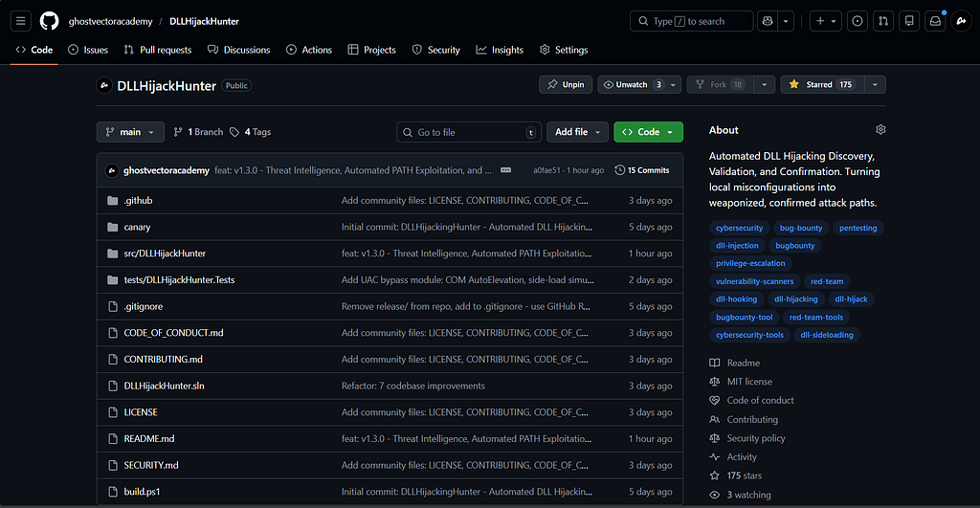The height and width of the screenshot is (508, 980).
Task: Open commit hash a0fae51 link
Action: [546, 170]
